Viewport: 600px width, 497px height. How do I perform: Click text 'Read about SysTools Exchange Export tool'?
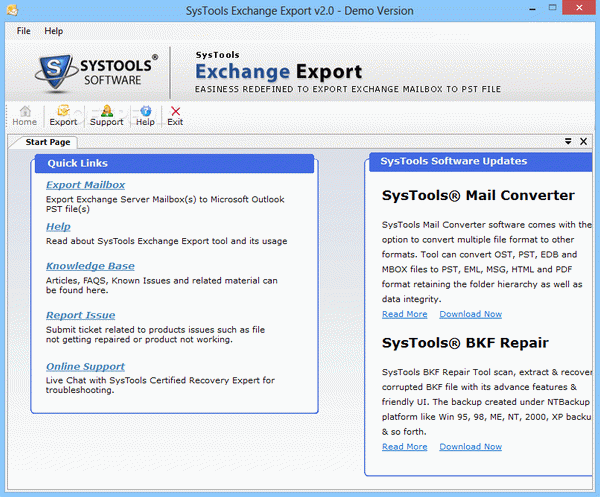coord(137,241)
